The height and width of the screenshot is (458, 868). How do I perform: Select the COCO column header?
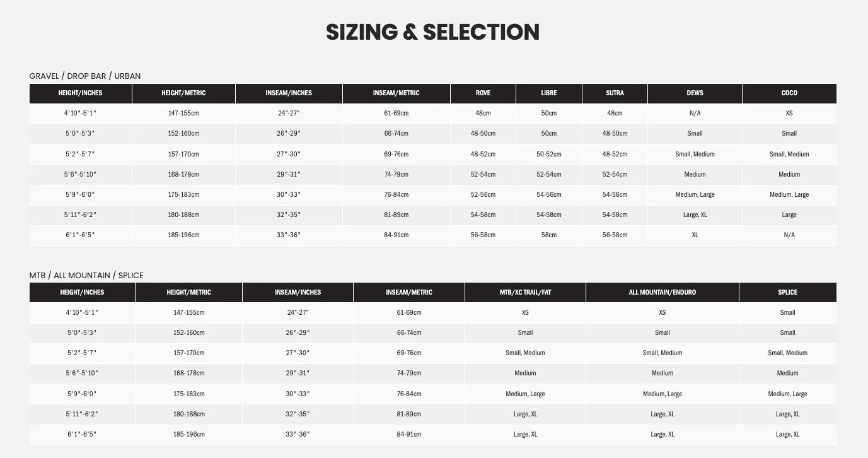tap(789, 93)
